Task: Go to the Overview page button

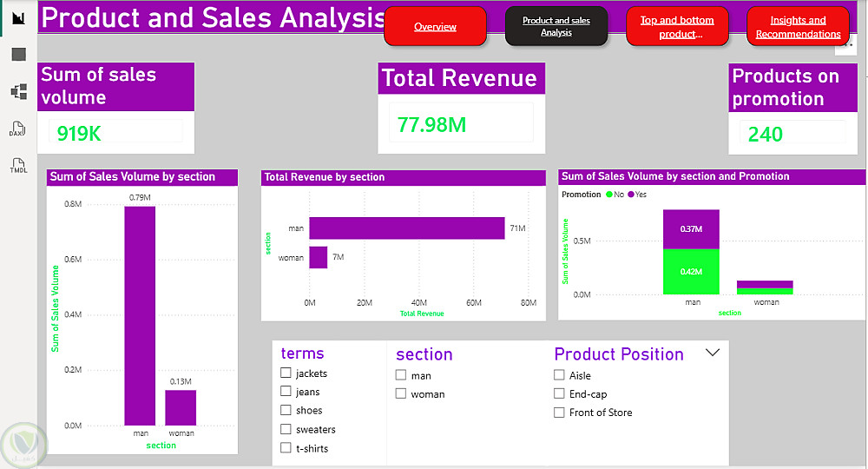Action: (x=435, y=27)
